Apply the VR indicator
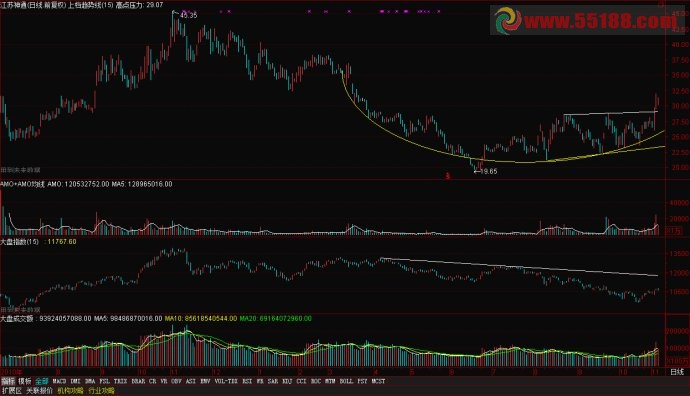Image resolution: width=690 pixels, height=396 pixels. (x=164, y=381)
